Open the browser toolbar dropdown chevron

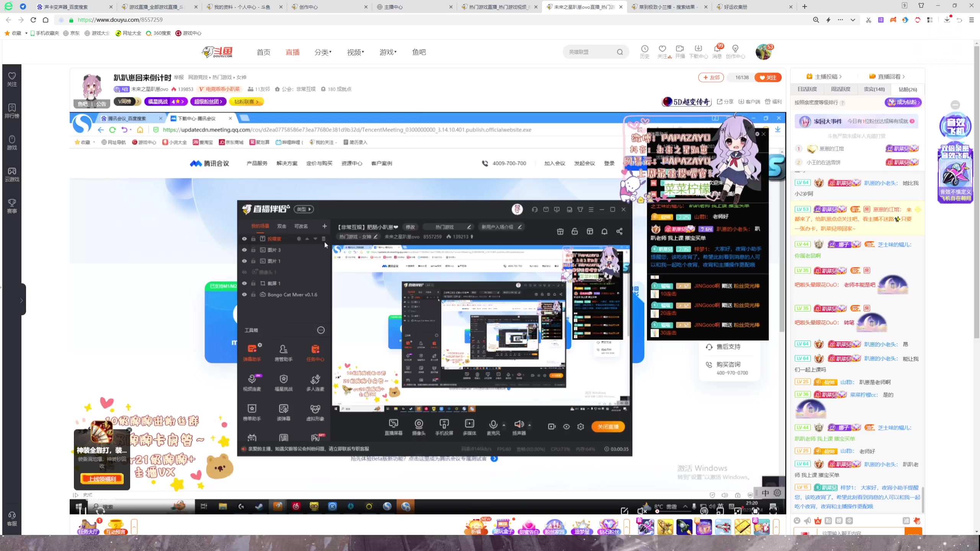tap(853, 20)
